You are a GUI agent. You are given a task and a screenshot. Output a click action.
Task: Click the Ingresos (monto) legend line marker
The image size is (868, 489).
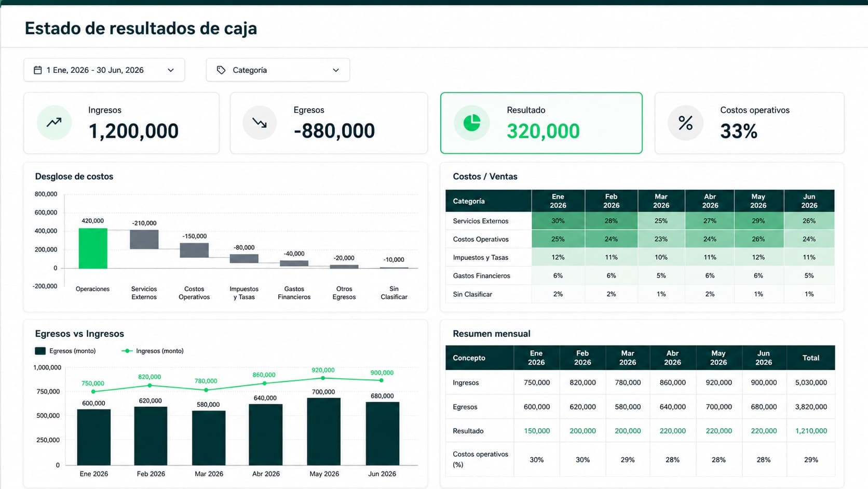(127, 351)
